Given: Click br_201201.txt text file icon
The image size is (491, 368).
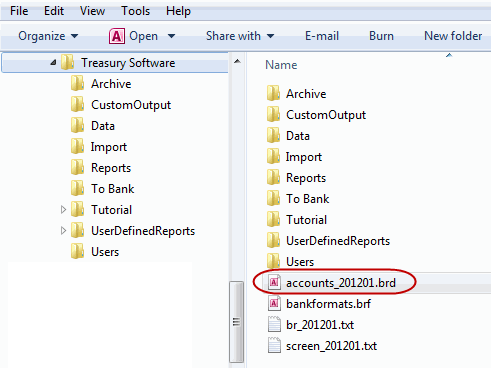Looking at the screenshot, I should pos(274,324).
